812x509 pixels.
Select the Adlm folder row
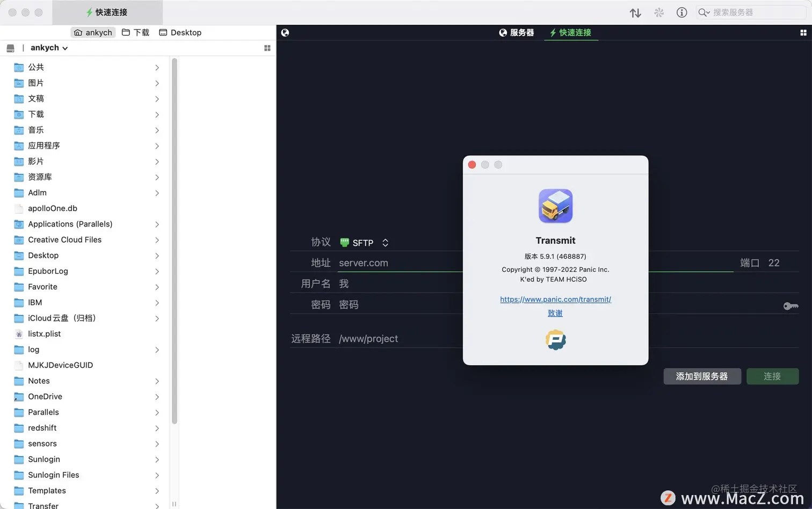pyautogui.click(x=86, y=193)
